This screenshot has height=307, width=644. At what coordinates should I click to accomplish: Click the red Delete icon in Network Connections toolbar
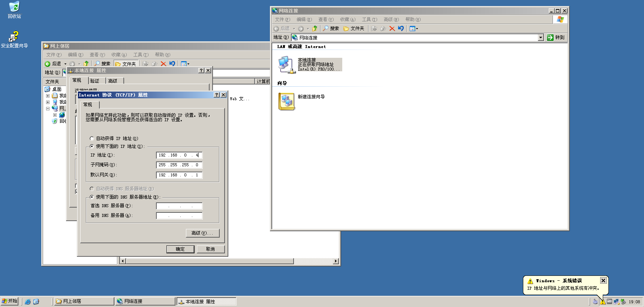(392, 29)
